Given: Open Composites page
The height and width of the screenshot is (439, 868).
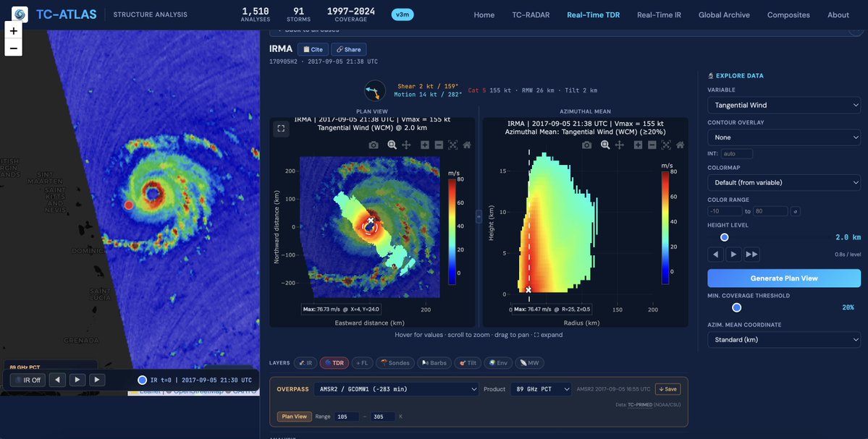Looking at the screenshot, I should [x=788, y=15].
